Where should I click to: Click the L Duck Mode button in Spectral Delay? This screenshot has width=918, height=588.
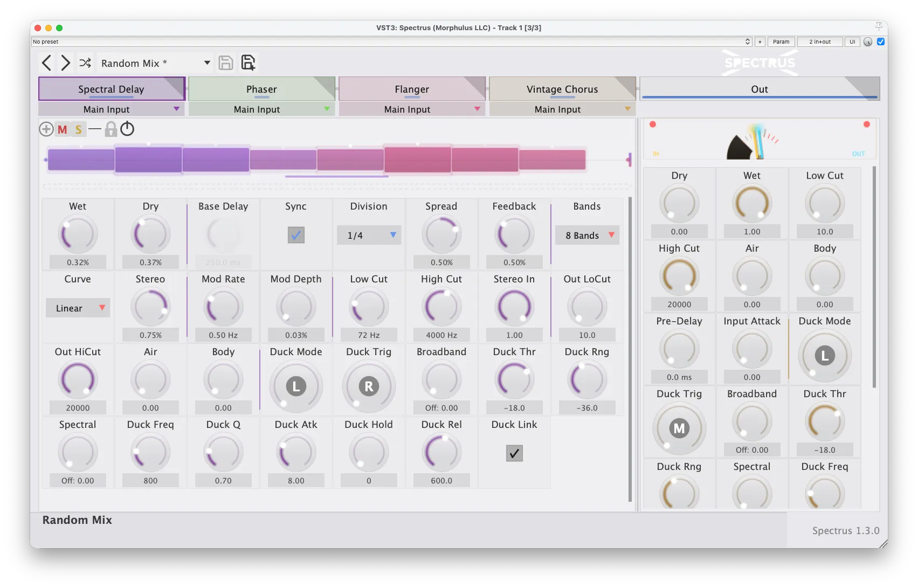click(296, 386)
